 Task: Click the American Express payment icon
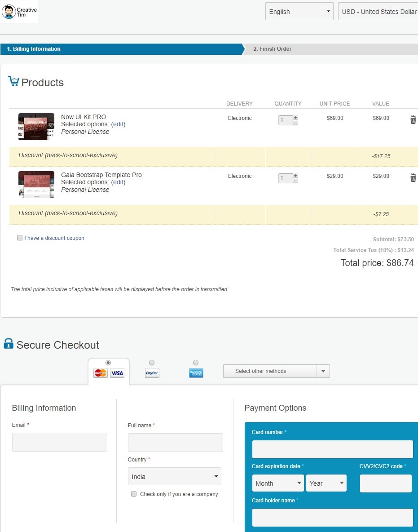(196, 373)
